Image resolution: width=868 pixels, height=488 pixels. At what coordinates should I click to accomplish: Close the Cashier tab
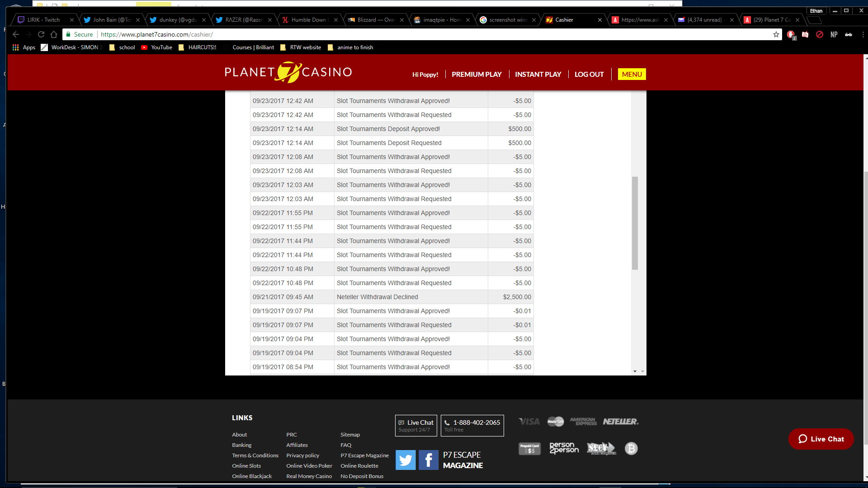(600, 20)
